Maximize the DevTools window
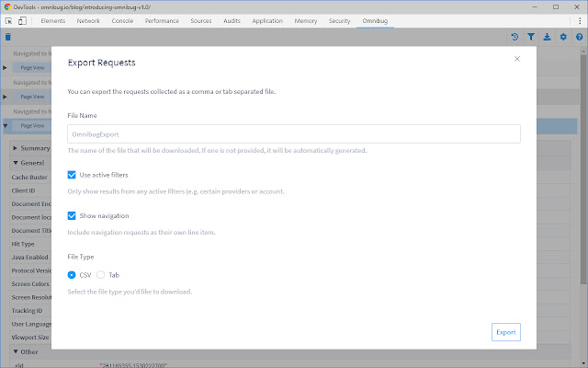 point(556,6)
